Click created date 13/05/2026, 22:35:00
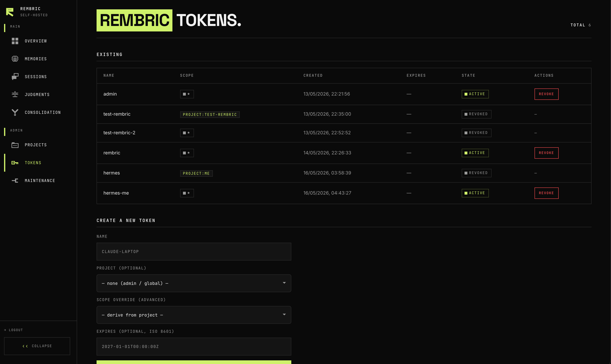The image size is (611, 364). [327, 114]
